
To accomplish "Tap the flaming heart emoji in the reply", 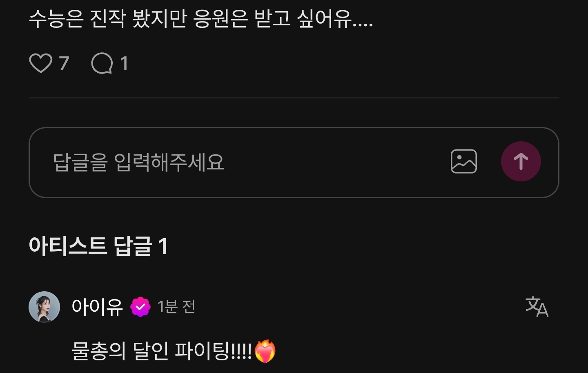I will point(265,351).
